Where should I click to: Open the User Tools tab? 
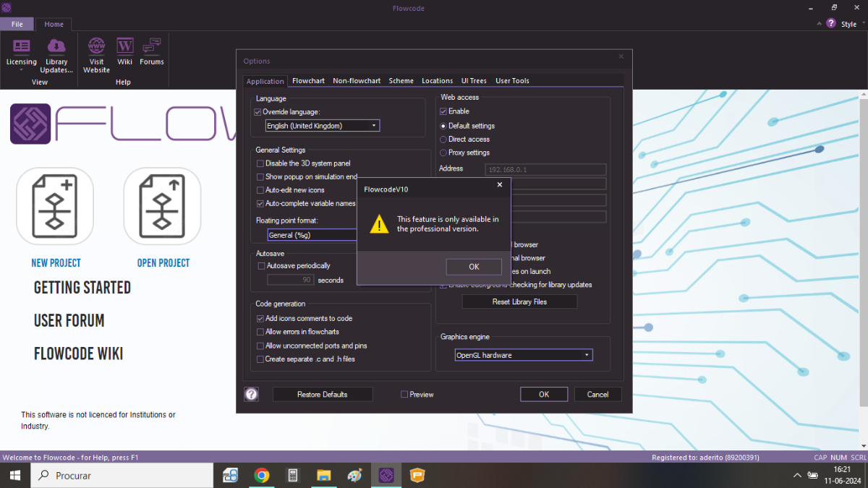(512, 81)
